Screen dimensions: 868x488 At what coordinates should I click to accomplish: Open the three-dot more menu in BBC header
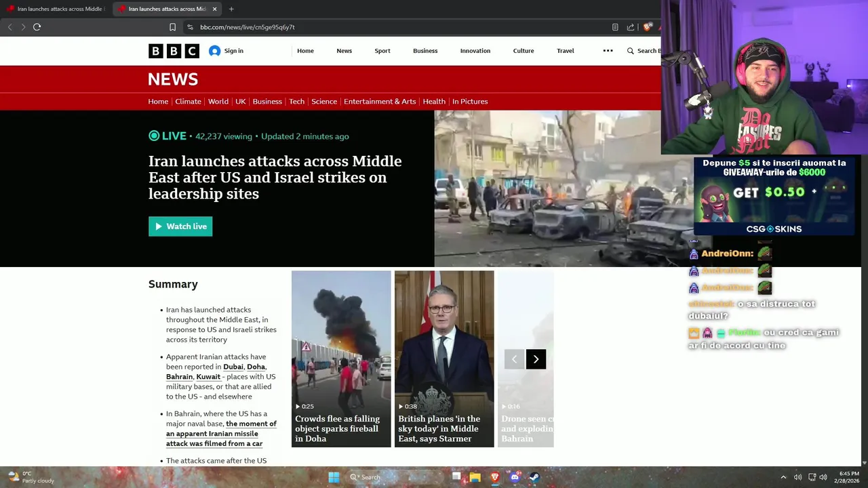coord(608,51)
